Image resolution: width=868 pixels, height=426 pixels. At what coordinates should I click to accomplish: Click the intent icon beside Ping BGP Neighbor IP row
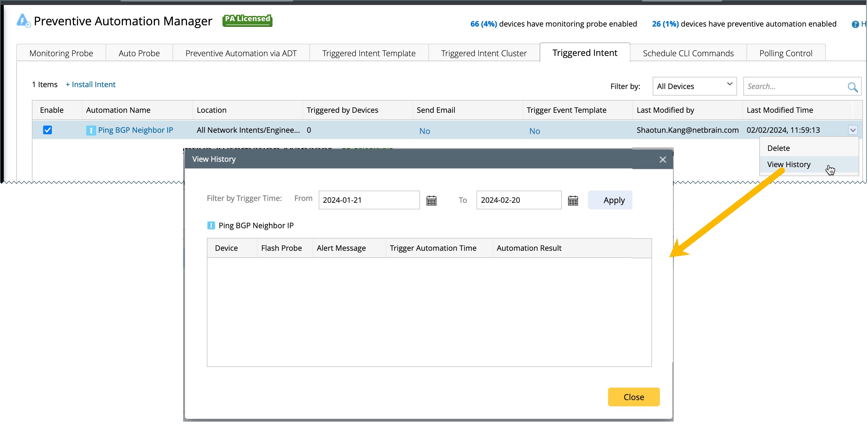point(91,130)
